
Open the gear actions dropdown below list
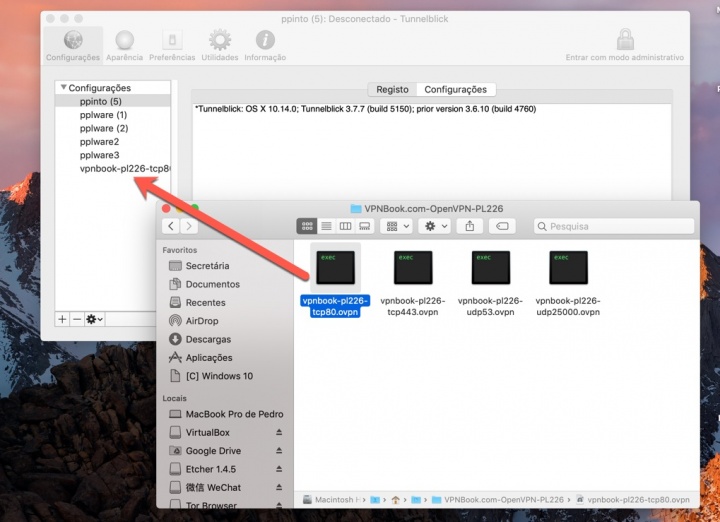[x=95, y=319]
